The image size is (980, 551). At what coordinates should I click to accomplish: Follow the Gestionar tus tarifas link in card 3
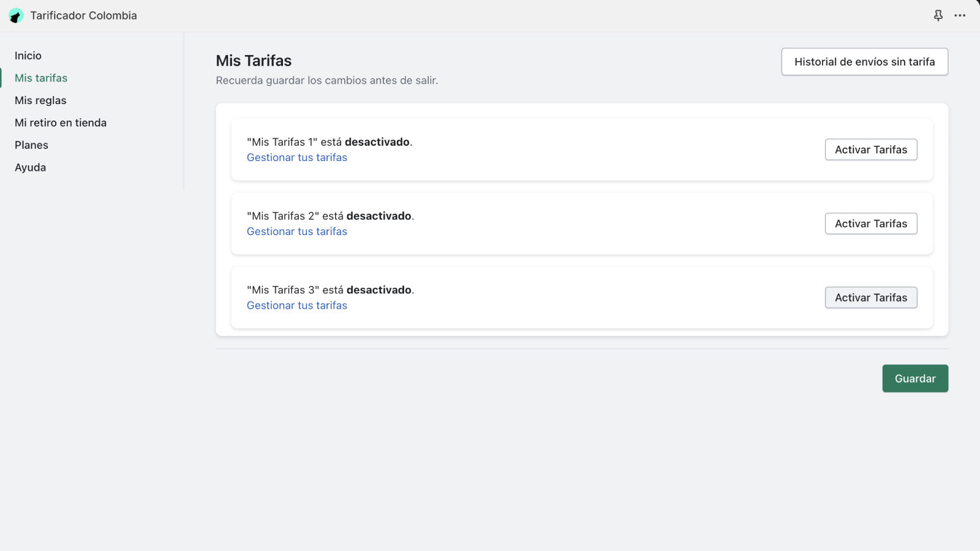296,305
